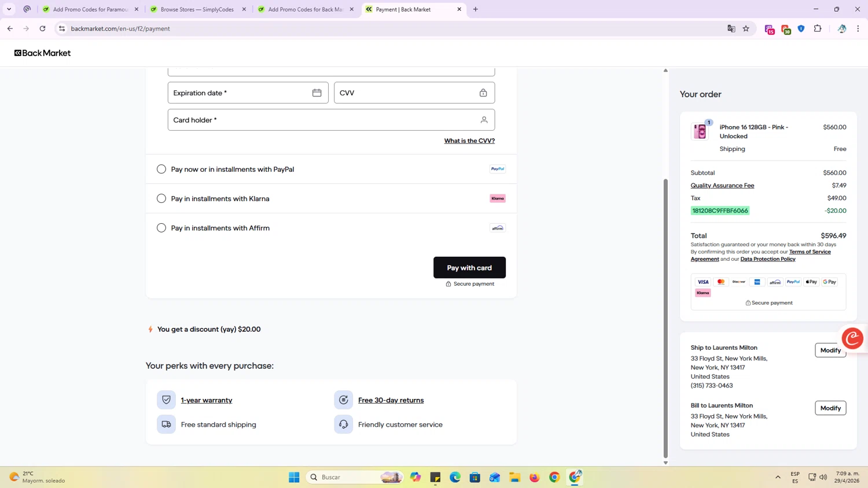Click the browser address bar URL
The width and height of the screenshot is (868, 488).
[120, 28]
